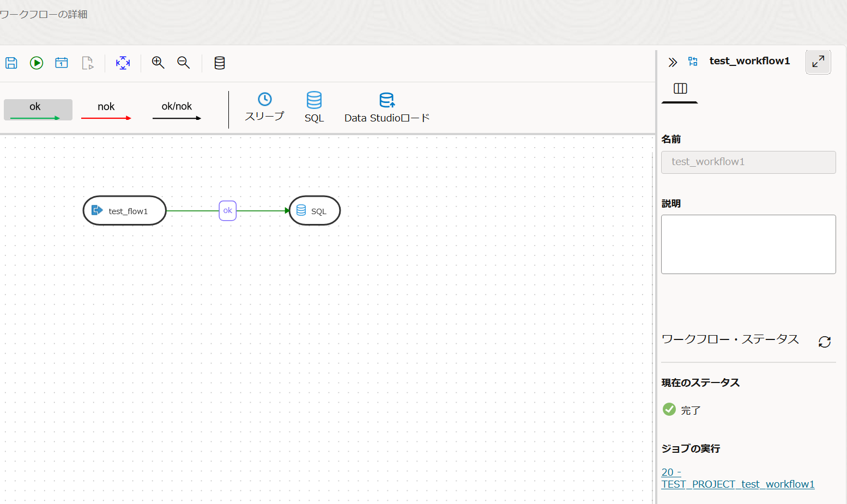Open the columns tab in properties panel
The height and width of the screenshot is (504, 847).
point(680,89)
